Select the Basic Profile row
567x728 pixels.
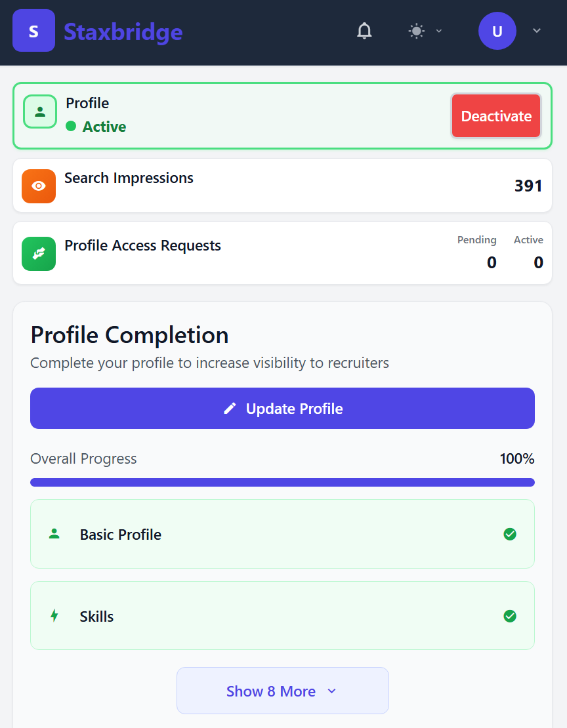pos(282,534)
